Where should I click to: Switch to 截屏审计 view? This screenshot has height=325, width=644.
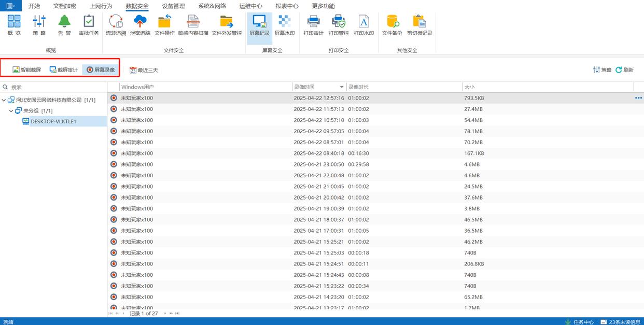pyautogui.click(x=64, y=70)
